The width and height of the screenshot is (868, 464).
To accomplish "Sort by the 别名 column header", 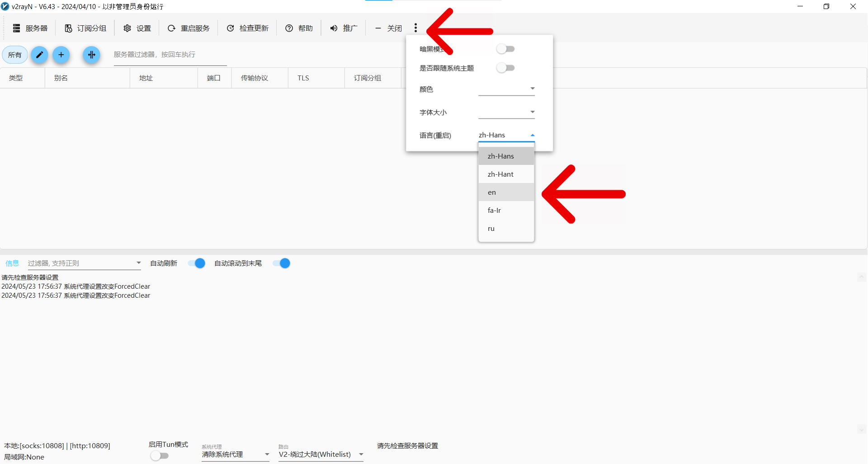I will 87,78.
